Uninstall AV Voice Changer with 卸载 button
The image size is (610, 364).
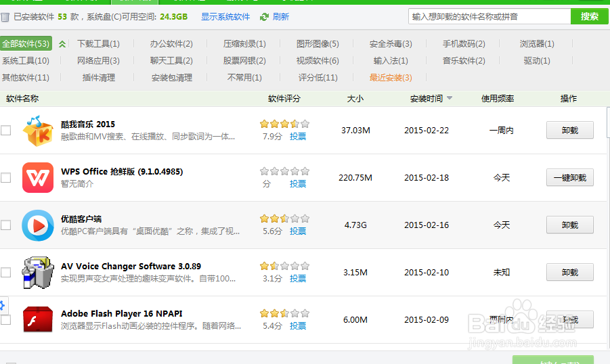click(570, 273)
